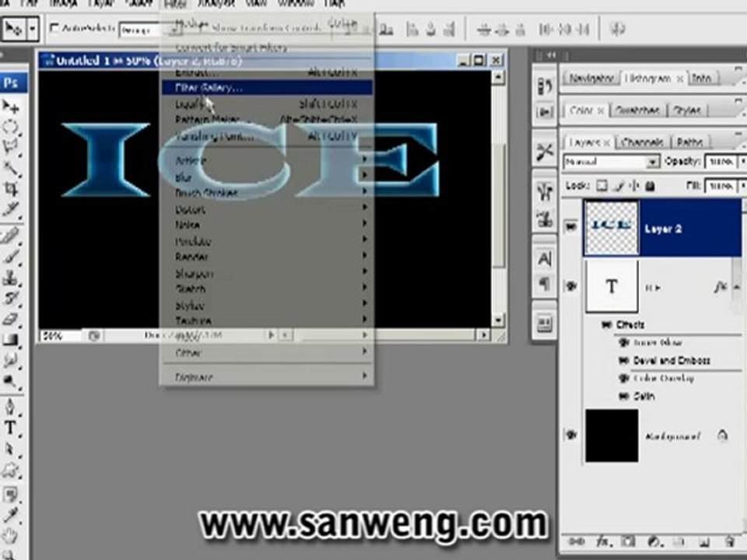747x560 pixels.
Task: Hide Layer 2 using its eye icon
Action: [570, 226]
